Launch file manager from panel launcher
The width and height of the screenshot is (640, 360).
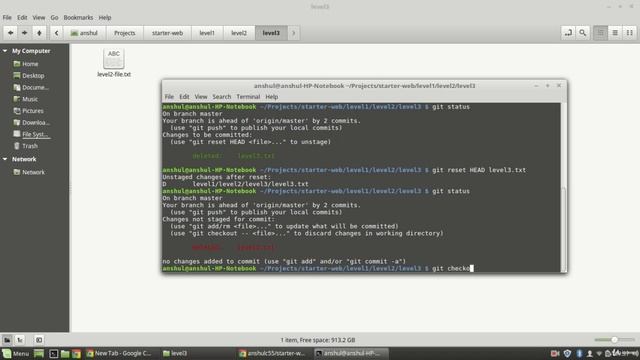point(65,353)
